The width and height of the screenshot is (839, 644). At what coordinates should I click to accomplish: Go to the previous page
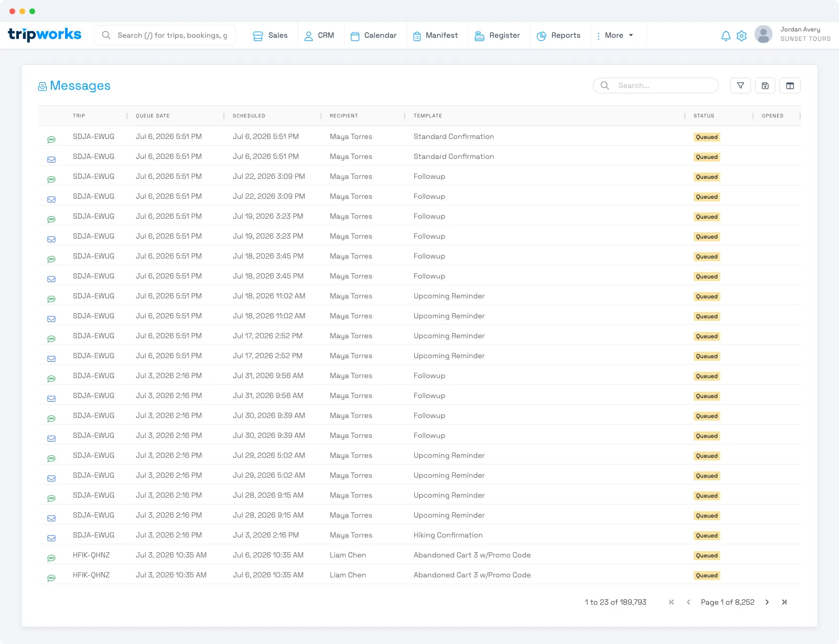[x=689, y=602]
